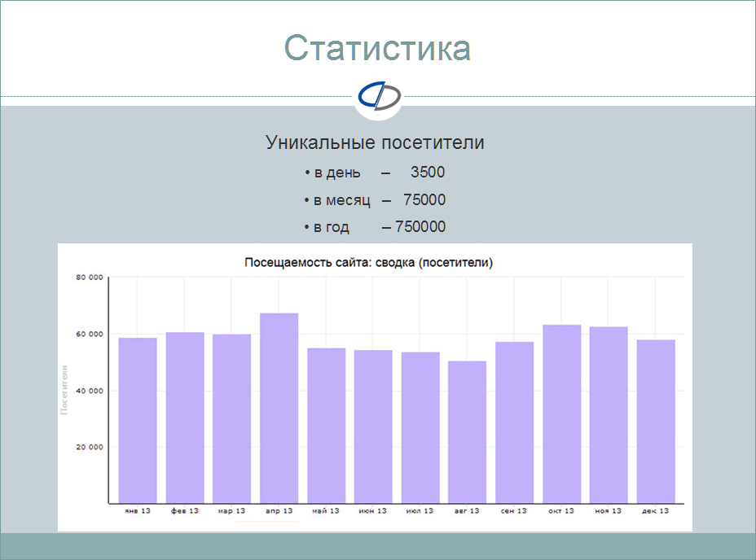
Task: Click the 'в день – 3500' bullet
Action: pyautogui.click(x=375, y=173)
